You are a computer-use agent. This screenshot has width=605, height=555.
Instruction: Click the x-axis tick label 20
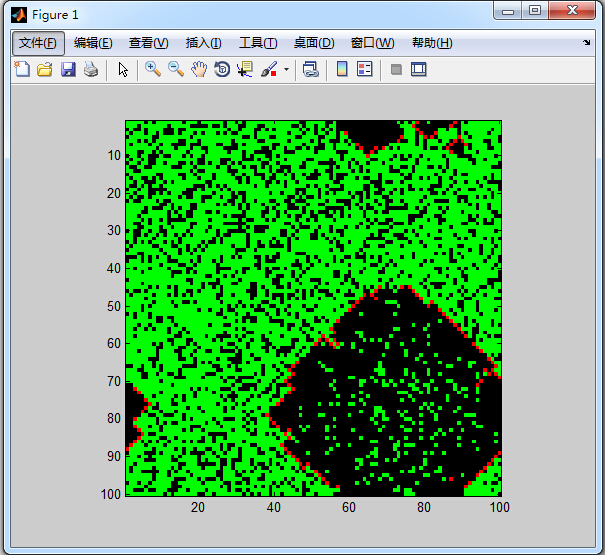198,507
